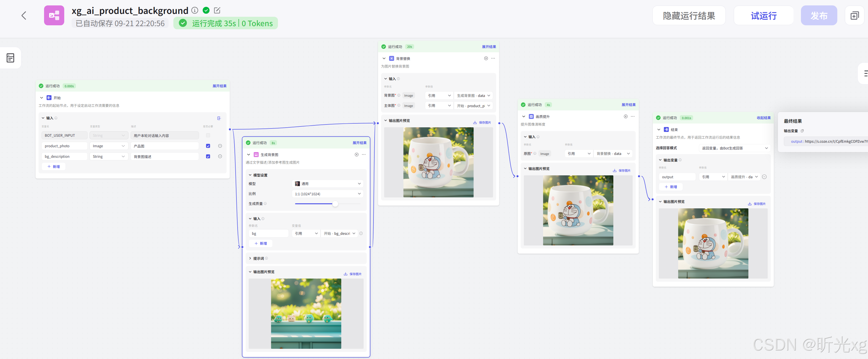Run the 画质提升 node play icon
This screenshot has height=359, width=868.
click(x=625, y=117)
